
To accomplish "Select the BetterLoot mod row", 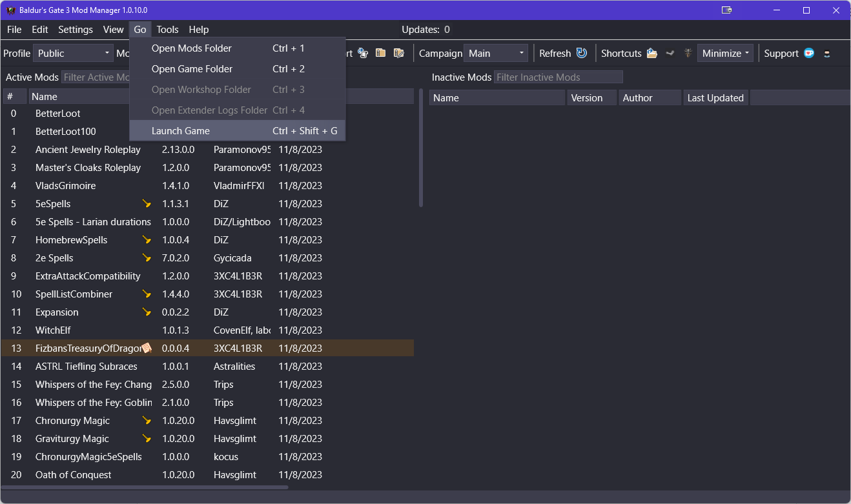I will (207, 114).
